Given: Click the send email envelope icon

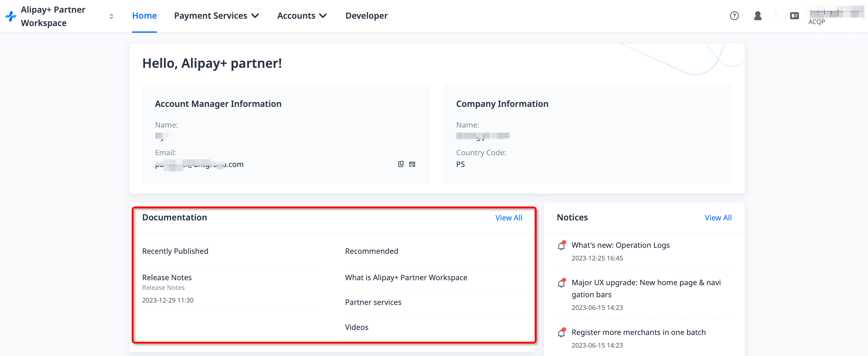Looking at the screenshot, I should click(x=412, y=164).
